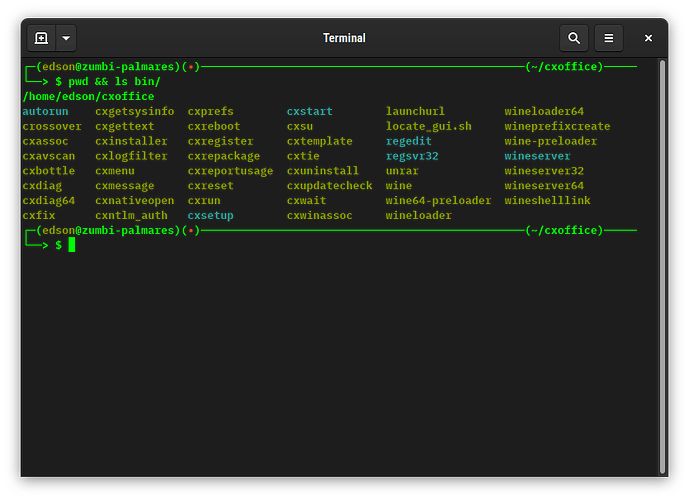Viewport: 689px width, 500px height.
Task: Click the green cursor at the prompt
Action: pyautogui.click(x=72, y=245)
